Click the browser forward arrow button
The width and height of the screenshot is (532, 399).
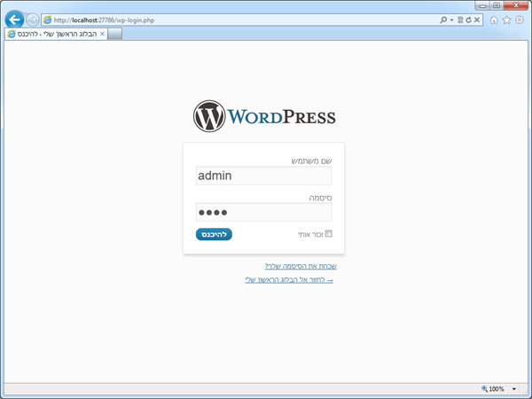pyautogui.click(x=33, y=20)
